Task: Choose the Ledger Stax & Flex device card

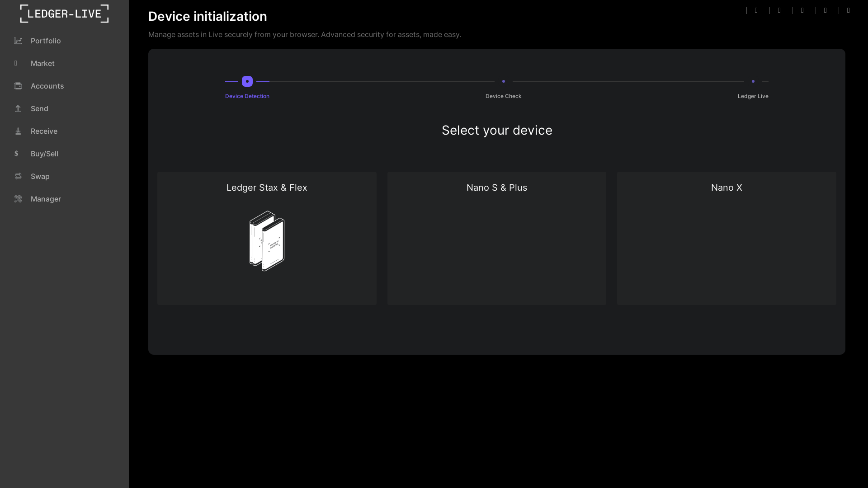Action: pos(267,238)
